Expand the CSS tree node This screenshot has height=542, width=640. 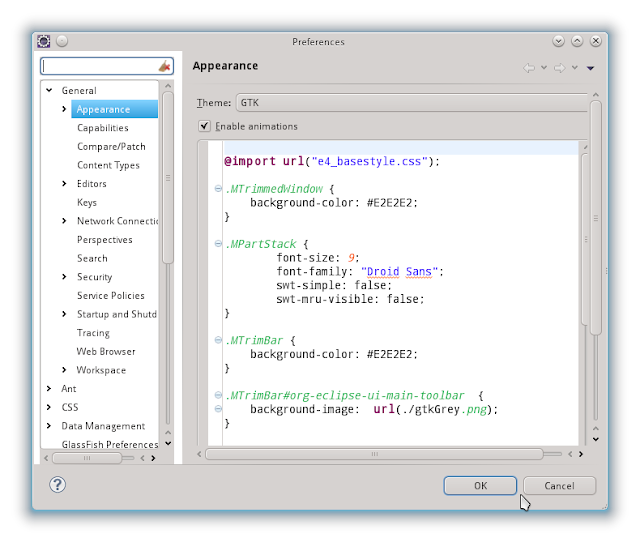point(49,407)
